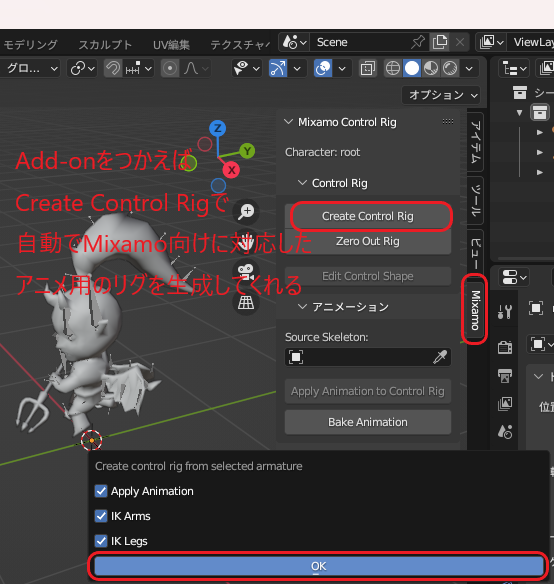Switch to orthographic grid view icon
The image size is (554, 584).
pyautogui.click(x=246, y=302)
